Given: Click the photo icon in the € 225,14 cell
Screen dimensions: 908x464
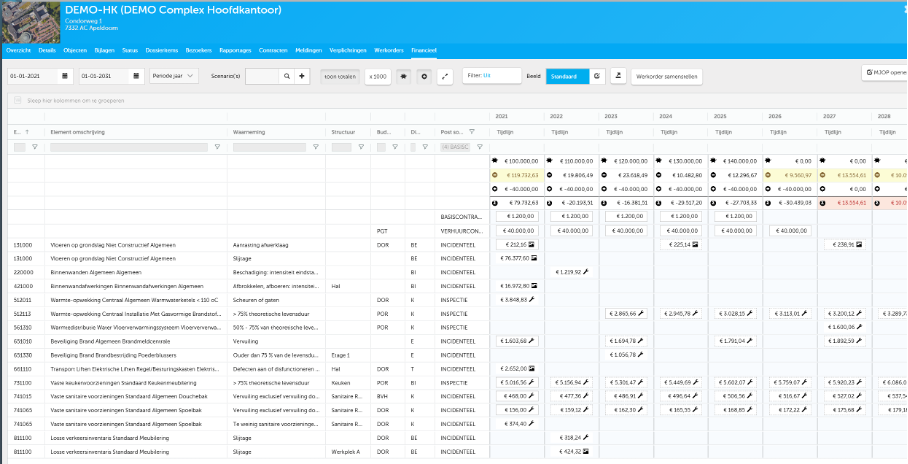Looking at the screenshot, I should [x=695, y=244].
